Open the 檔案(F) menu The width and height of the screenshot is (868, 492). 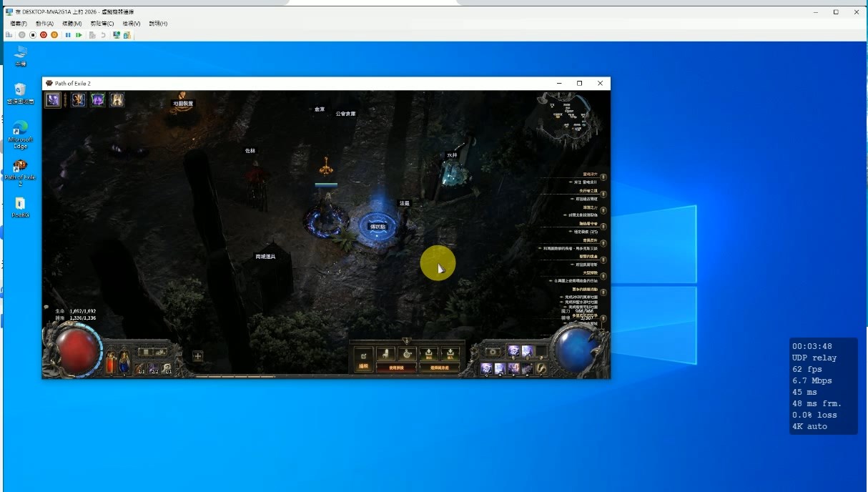(19, 24)
